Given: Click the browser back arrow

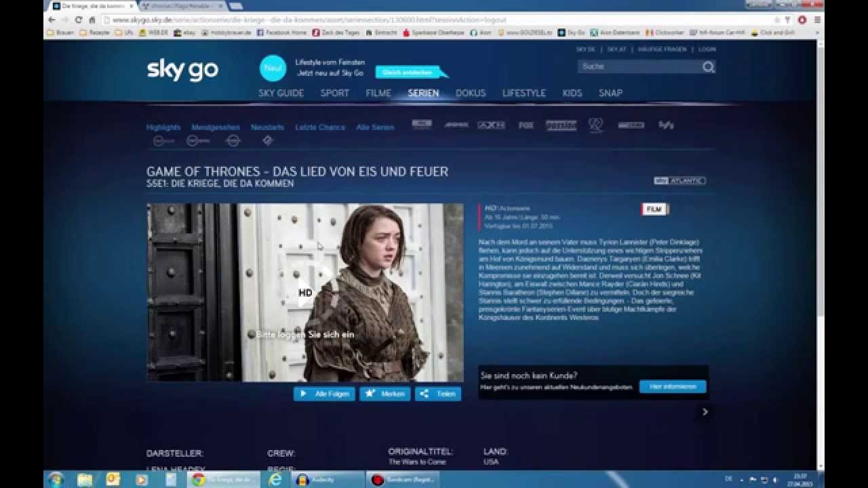Looking at the screenshot, I should point(51,20).
